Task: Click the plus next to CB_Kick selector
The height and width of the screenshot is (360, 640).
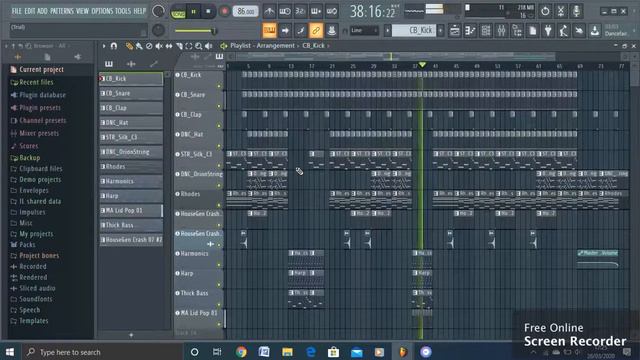Action: [441, 30]
